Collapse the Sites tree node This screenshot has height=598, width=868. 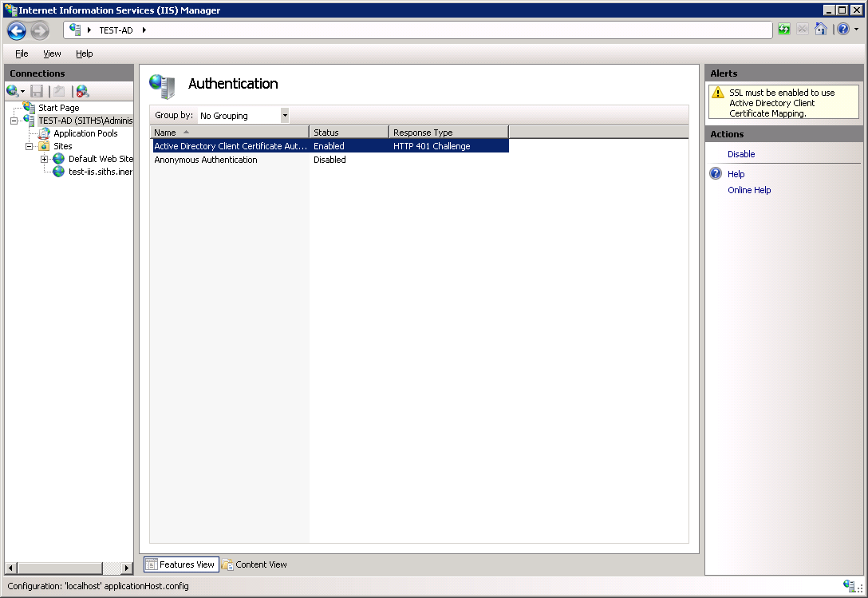pyautogui.click(x=29, y=146)
